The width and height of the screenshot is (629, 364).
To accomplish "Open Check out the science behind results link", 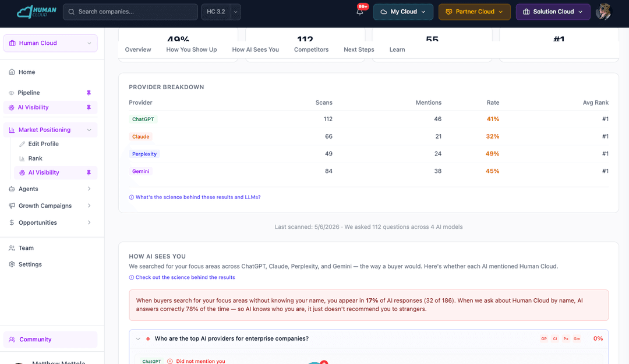I will [182, 277].
